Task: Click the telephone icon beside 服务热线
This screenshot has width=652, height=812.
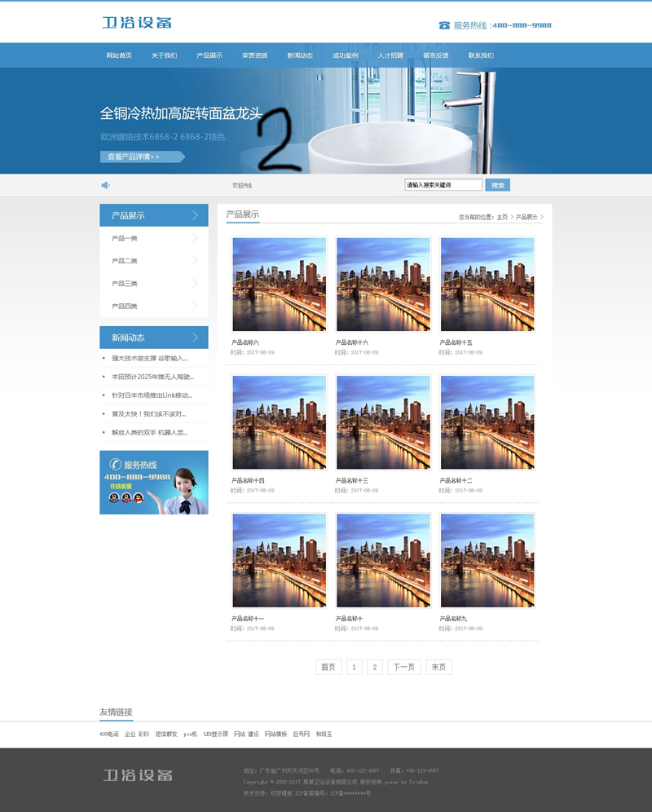Action: (444, 25)
